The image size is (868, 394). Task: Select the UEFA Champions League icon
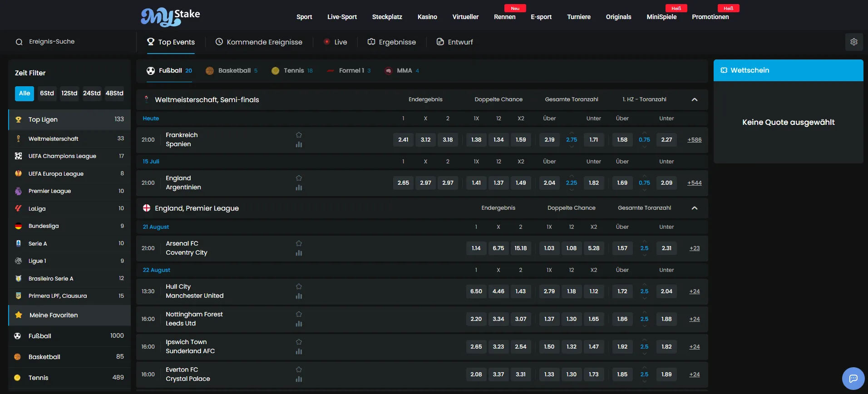pyautogui.click(x=18, y=156)
